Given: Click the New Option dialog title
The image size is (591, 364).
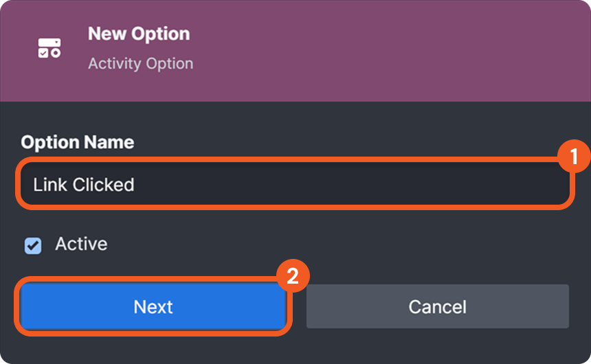Looking at the screenshot, I should pos(139,34).
